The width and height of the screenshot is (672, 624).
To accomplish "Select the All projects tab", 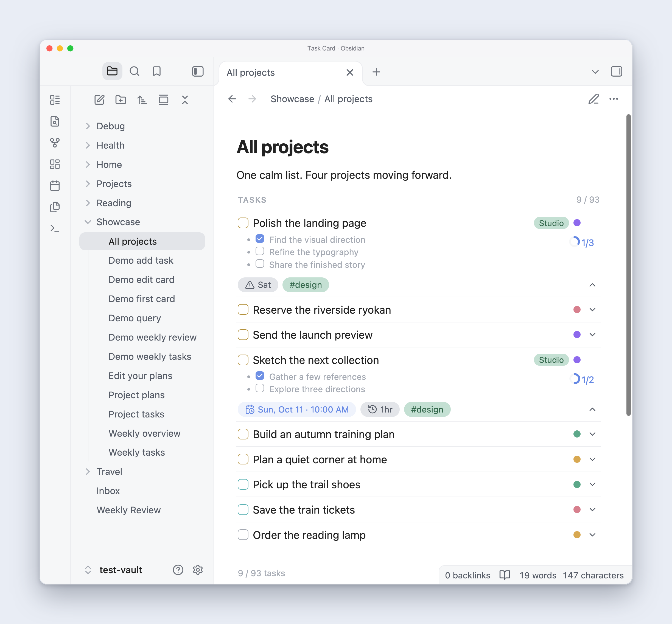I will [291, 73].
